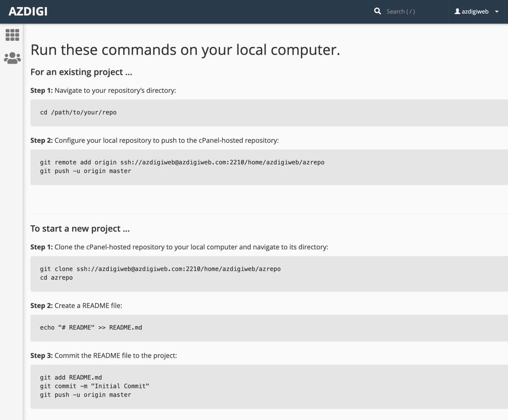Click the AZDIGI logo in header
508x420 pixels.
(x=28, y=11)
